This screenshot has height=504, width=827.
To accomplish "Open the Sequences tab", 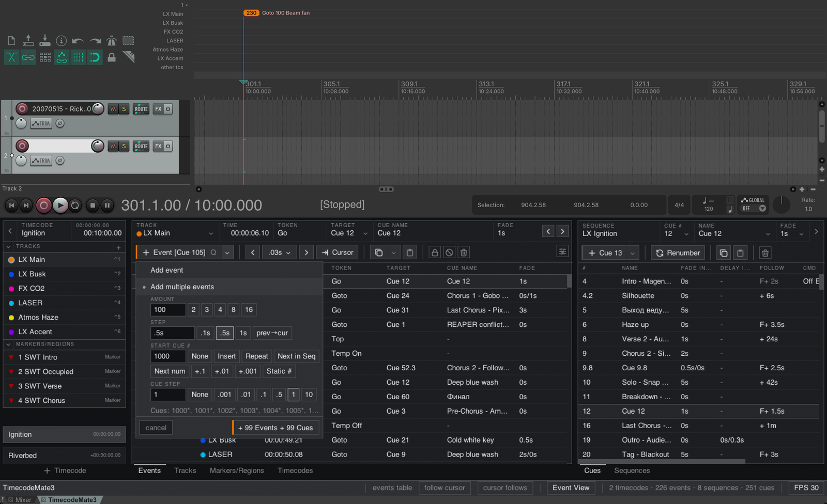I will [x=632, y=470].
